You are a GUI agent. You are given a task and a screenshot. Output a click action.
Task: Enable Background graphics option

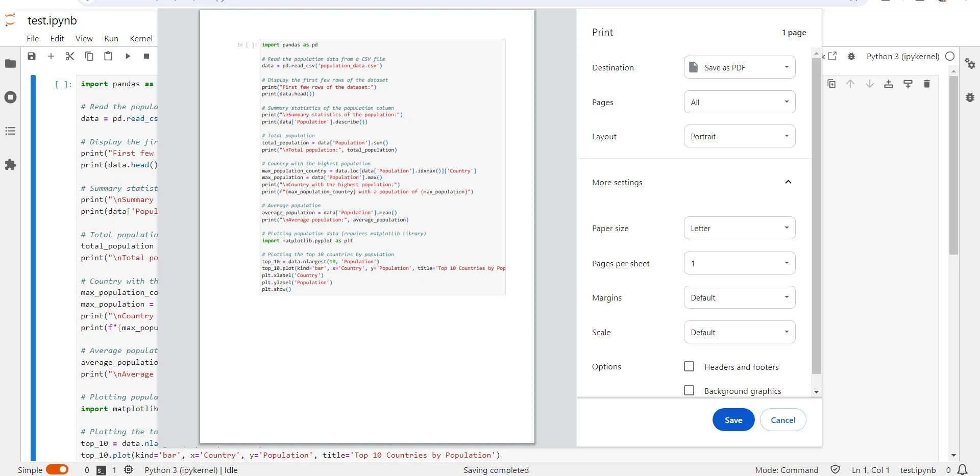tap(689, 390)
